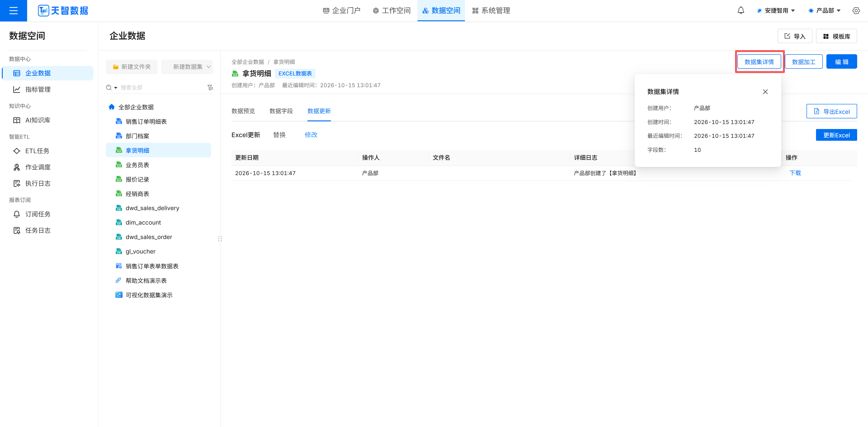Click the 指标管理 chart icon
The image size is (868, 427).
click(17, 89)
